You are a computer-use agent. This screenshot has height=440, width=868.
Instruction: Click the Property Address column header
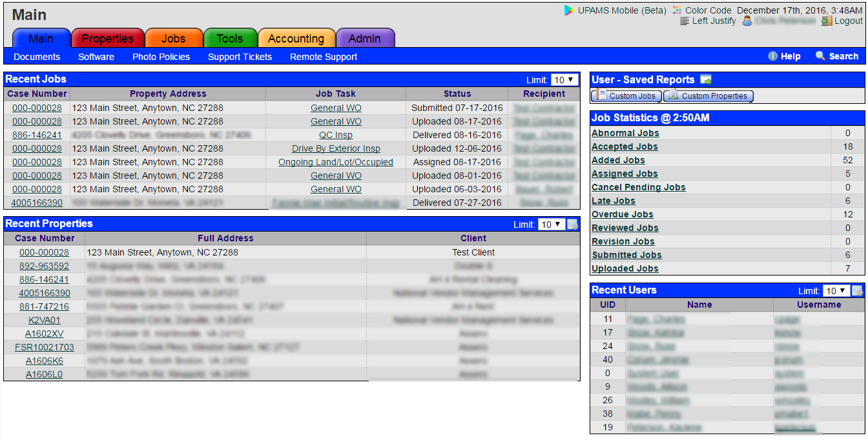click(168, 94)
